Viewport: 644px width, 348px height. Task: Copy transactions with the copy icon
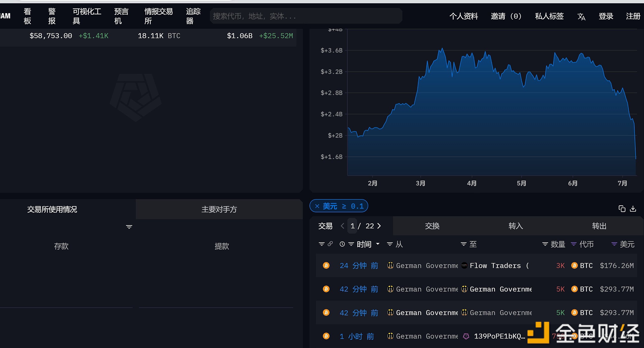(622, 209)
